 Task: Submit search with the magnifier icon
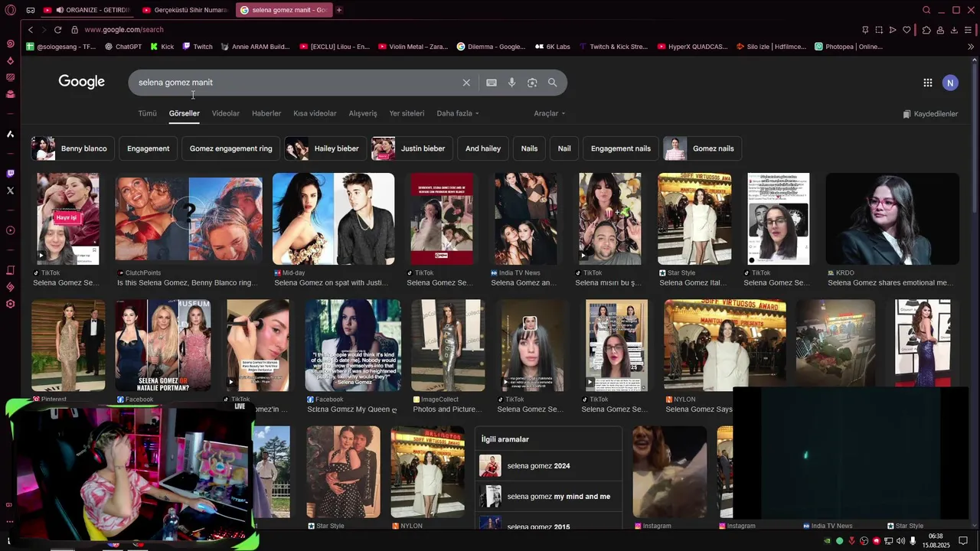pos(552,83)
